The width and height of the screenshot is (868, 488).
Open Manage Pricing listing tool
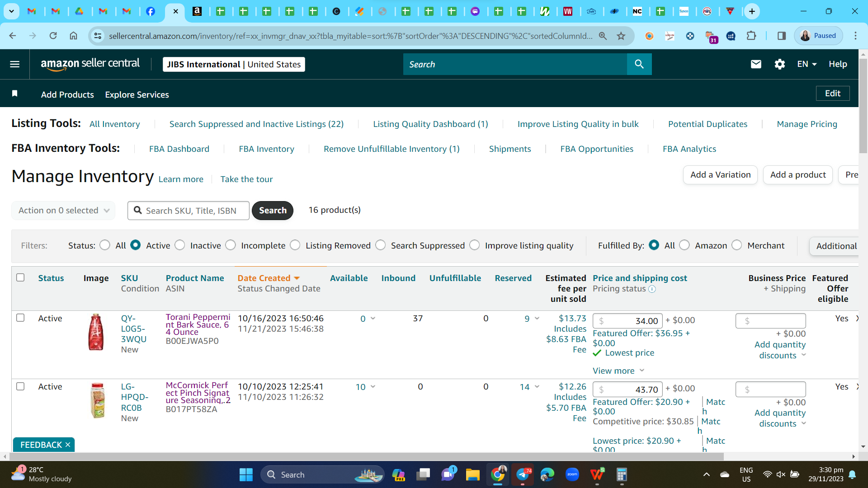(807, 124)
